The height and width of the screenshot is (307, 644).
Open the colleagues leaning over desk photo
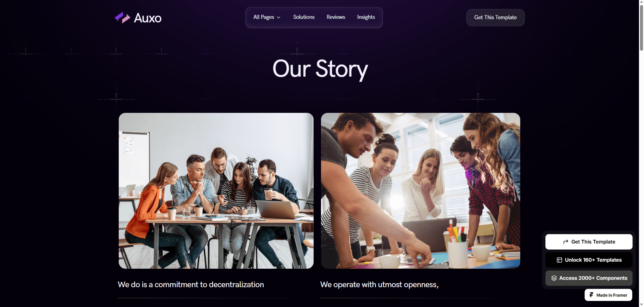point(420,191)
